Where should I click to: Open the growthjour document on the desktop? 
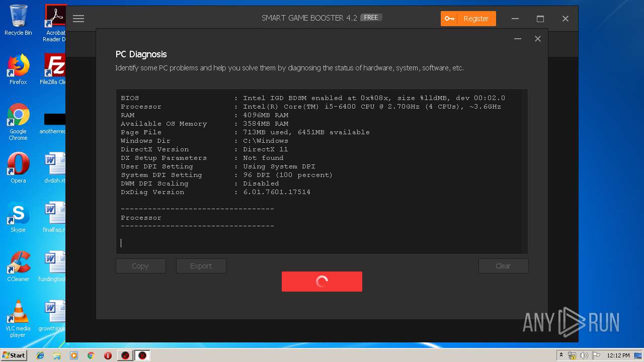[x=53, y=316]
